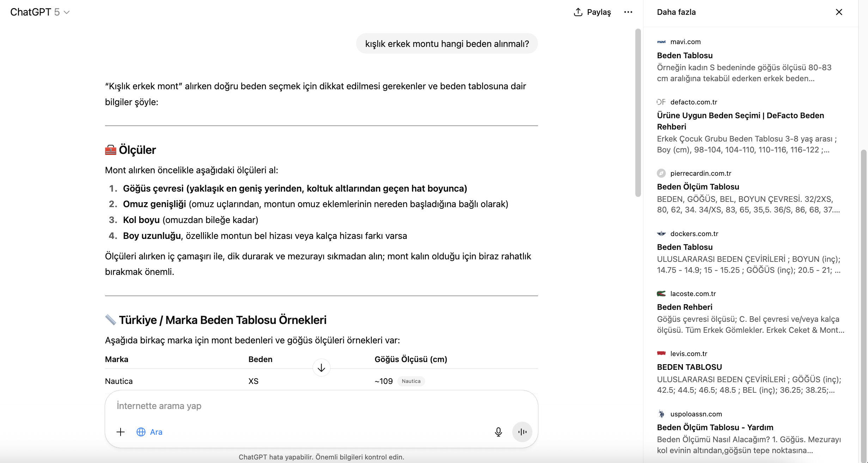Click the share upload icon

578,12
